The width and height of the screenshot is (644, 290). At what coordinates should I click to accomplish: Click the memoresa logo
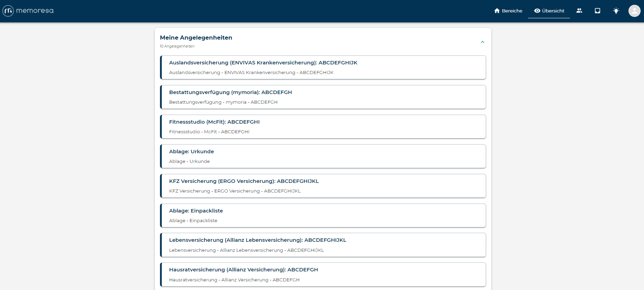coord(8,11)
